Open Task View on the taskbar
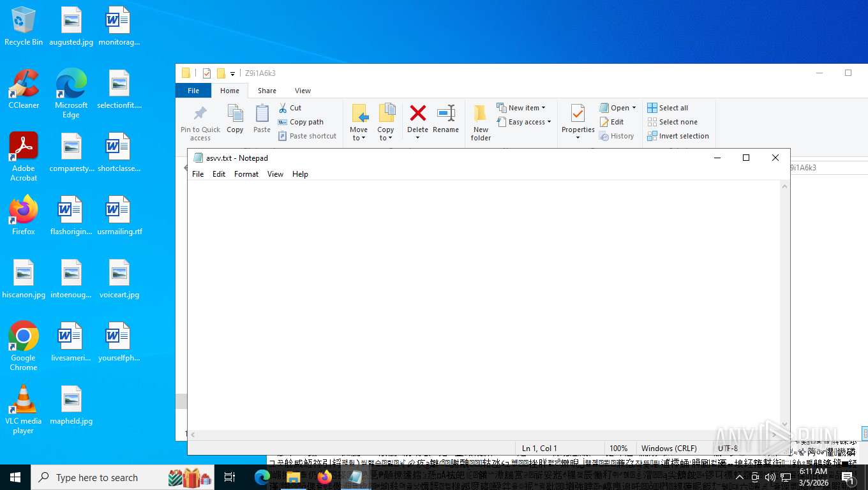Screen dimensions: 868x490 point(230,477)
